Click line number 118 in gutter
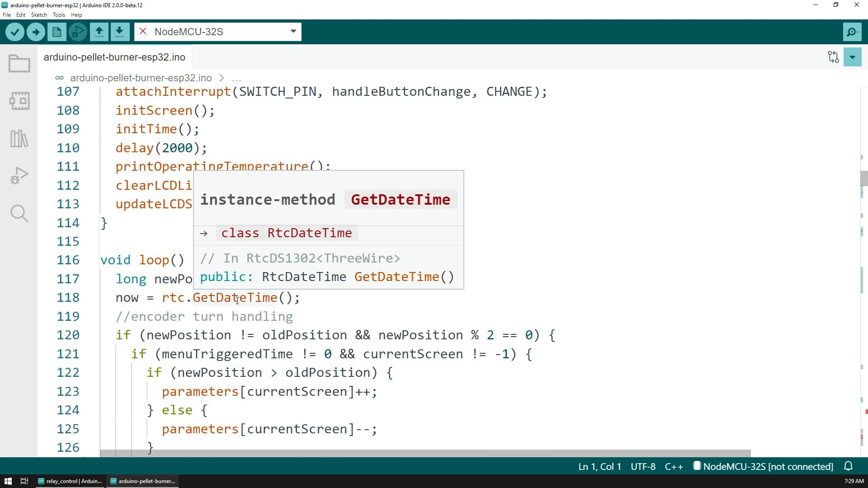Screen dimensions: 868x488 (x=68, y=298)
